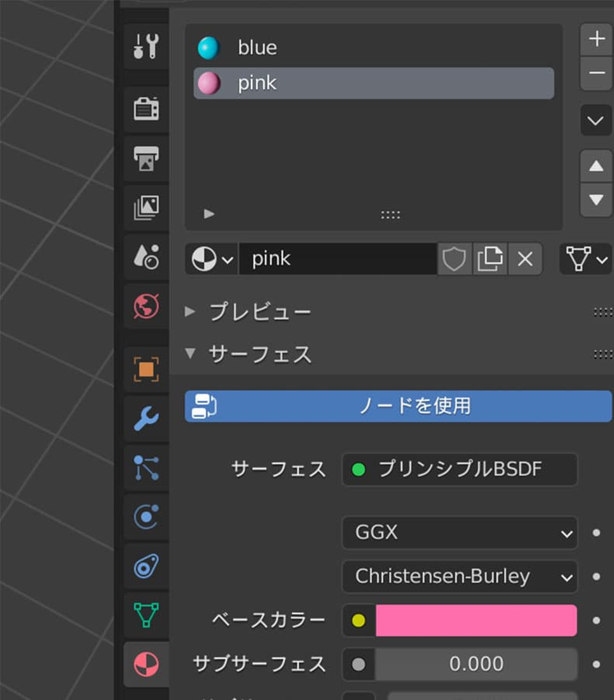This screenshot has height=700, width=614.
Task: Click the pink material sphere icon
Action: [209, 83]
